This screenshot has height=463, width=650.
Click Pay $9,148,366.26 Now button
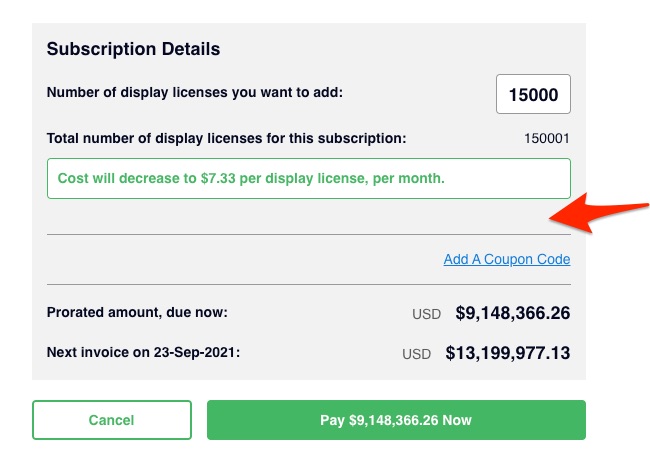point(396,420)
